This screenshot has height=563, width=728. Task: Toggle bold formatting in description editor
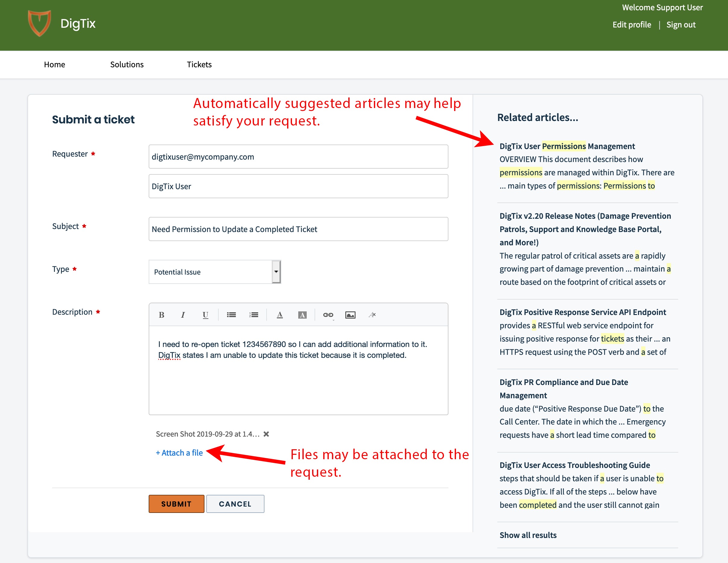(161, 315)
